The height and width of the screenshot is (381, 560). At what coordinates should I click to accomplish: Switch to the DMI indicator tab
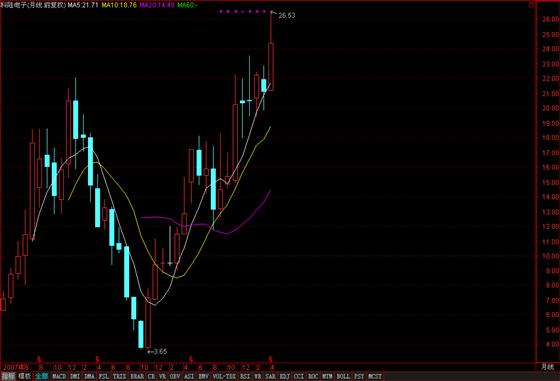75,376
